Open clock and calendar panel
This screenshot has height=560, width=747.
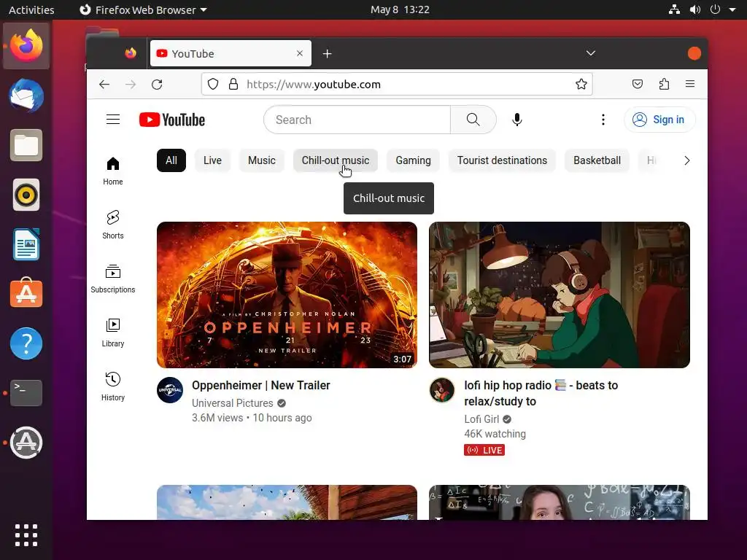400,9
